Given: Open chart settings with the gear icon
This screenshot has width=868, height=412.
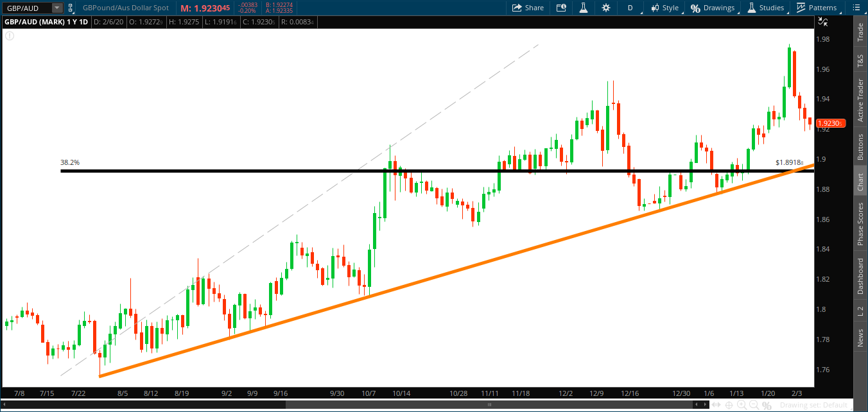Looking at the screenshot, I should click(606, 8).
